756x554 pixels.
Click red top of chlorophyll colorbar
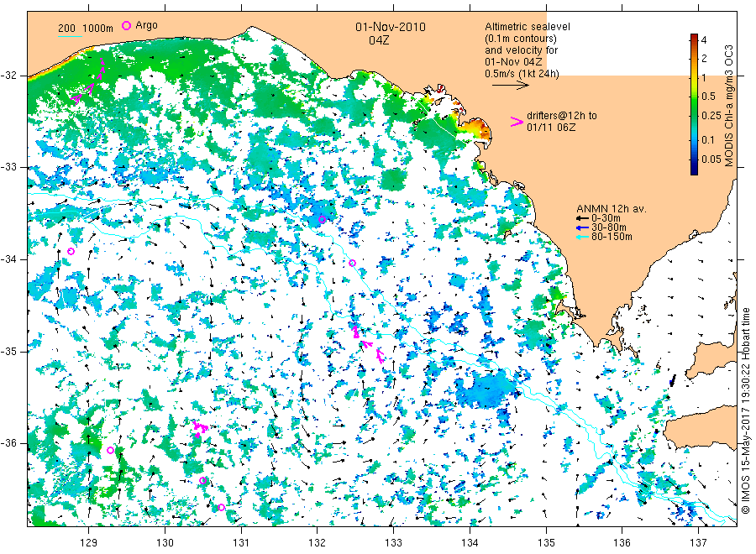tap(694, 38)
